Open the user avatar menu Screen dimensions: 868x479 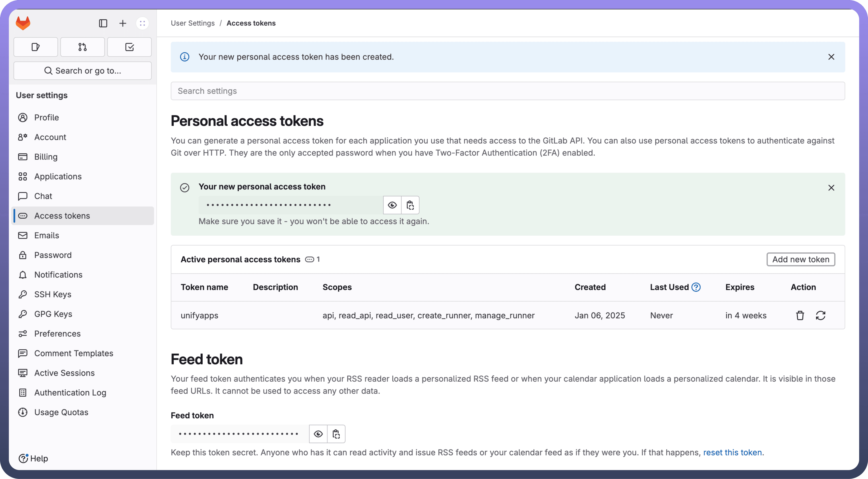click(x=142, y=23)
